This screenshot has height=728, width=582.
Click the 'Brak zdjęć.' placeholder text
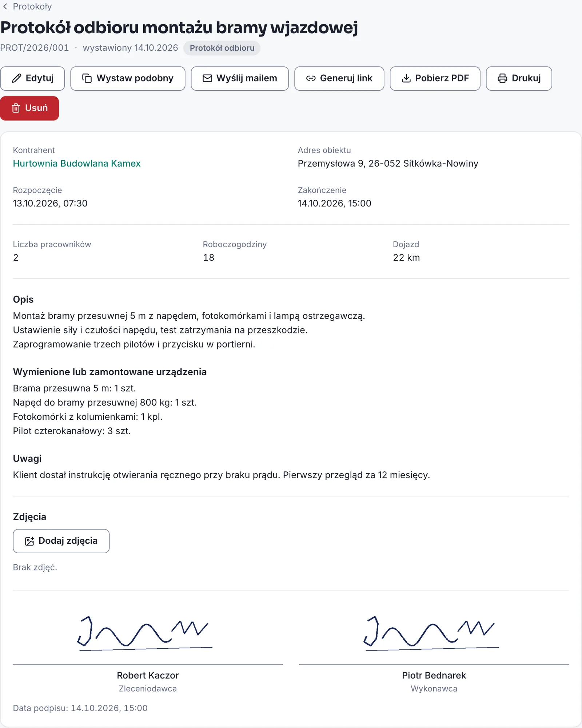[35, 567]
